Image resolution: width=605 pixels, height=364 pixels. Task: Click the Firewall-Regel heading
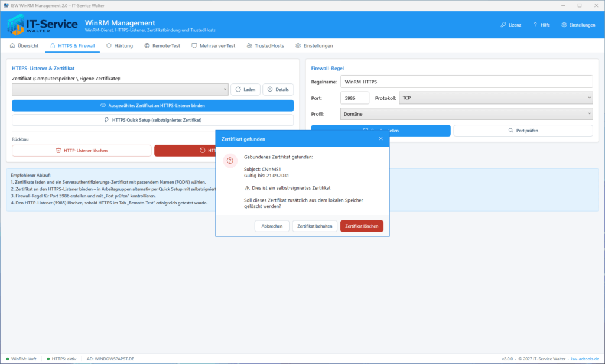327,69
